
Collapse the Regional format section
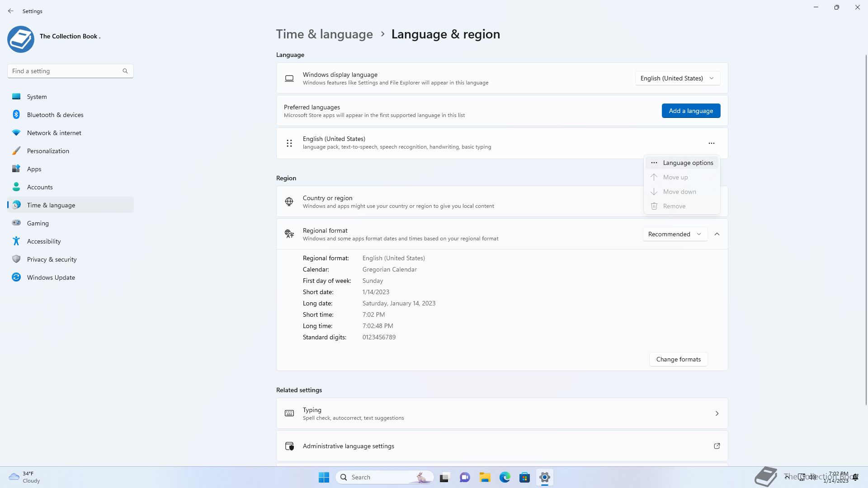[x=717, y=234]
